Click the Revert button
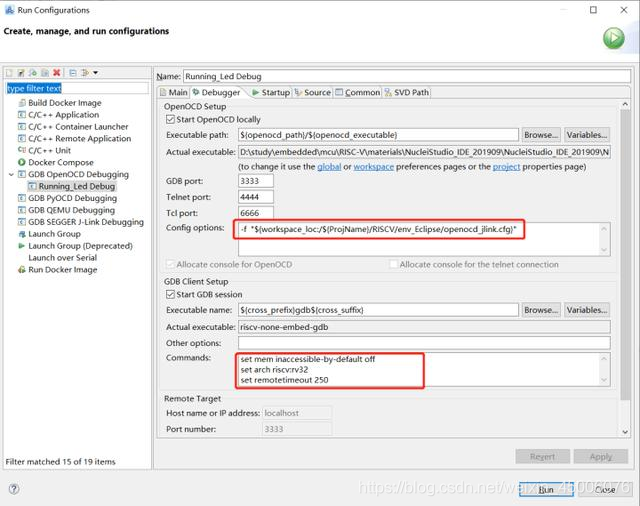The width and height of the screenshot is (640, 506). 542,457
